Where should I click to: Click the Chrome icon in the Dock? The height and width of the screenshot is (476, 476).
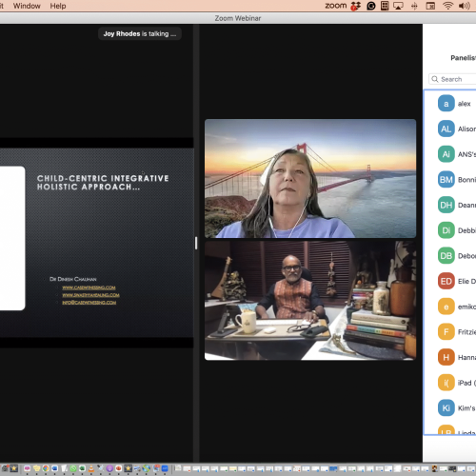[46, 468]
